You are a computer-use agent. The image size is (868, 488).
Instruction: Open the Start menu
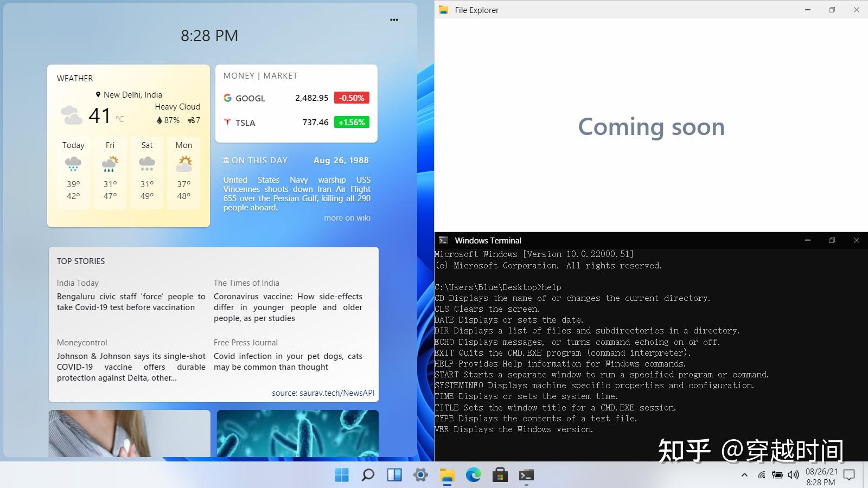(x=341, y=475)
